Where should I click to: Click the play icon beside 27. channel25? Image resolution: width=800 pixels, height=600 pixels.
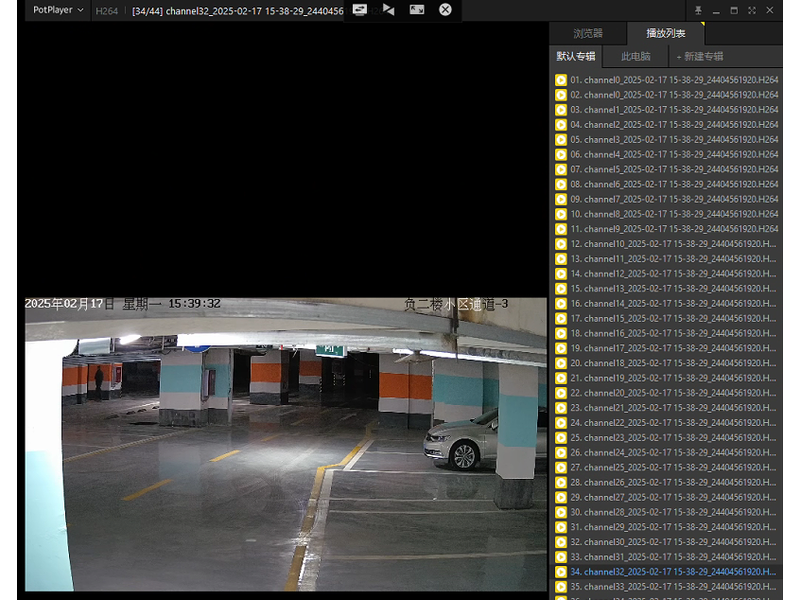(561, 468)
